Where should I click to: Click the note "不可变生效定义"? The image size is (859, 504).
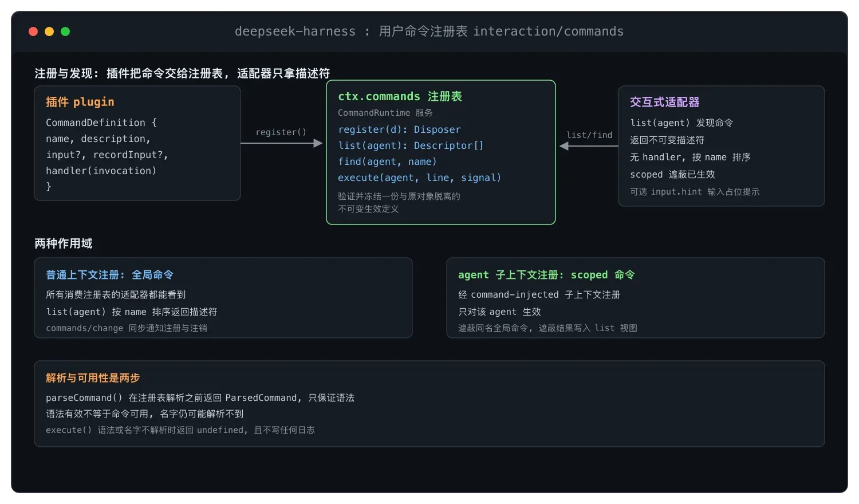368,209
